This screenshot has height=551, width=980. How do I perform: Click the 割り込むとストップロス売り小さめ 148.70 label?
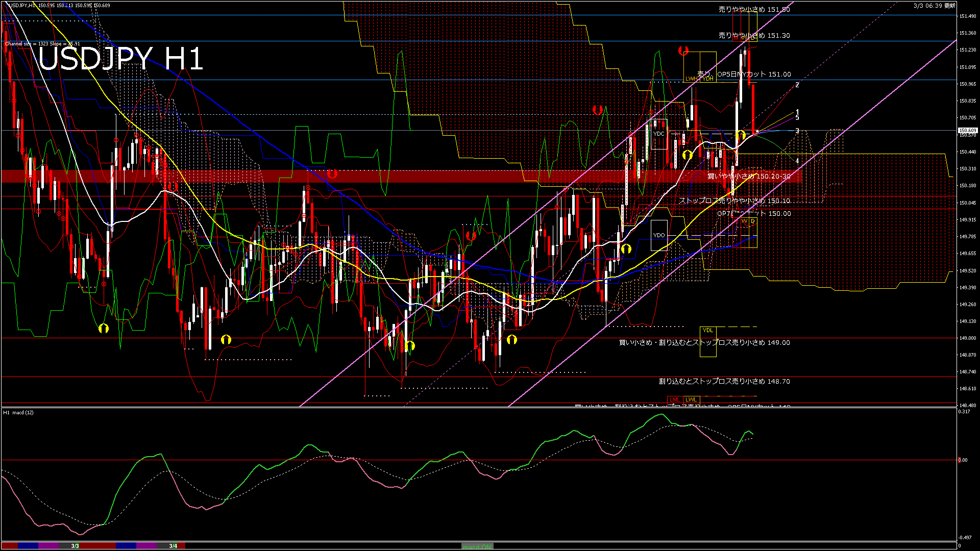[x=724, y=381]
